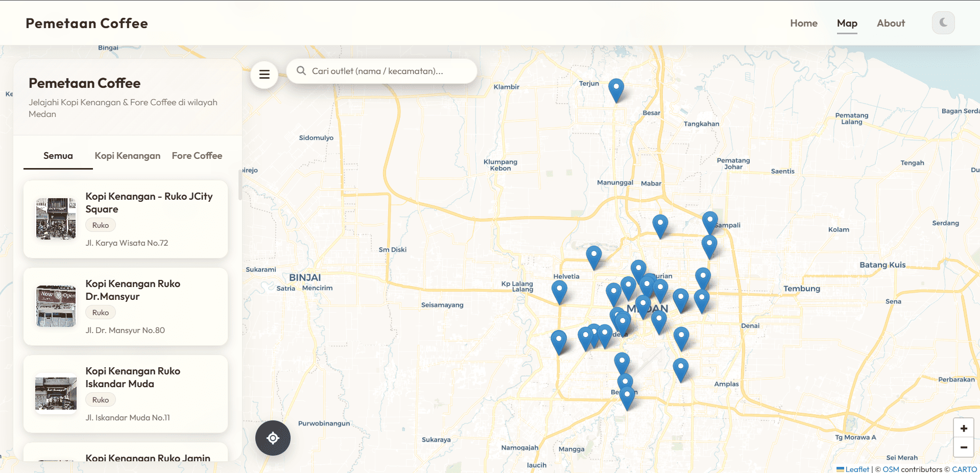Open the About page
980x473 pixels.
891,23
